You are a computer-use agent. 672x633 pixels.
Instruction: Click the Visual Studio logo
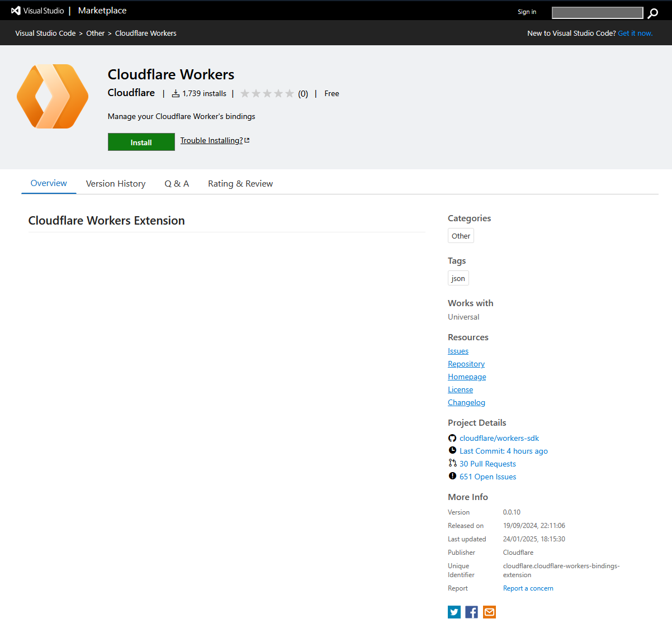point(37,11)
